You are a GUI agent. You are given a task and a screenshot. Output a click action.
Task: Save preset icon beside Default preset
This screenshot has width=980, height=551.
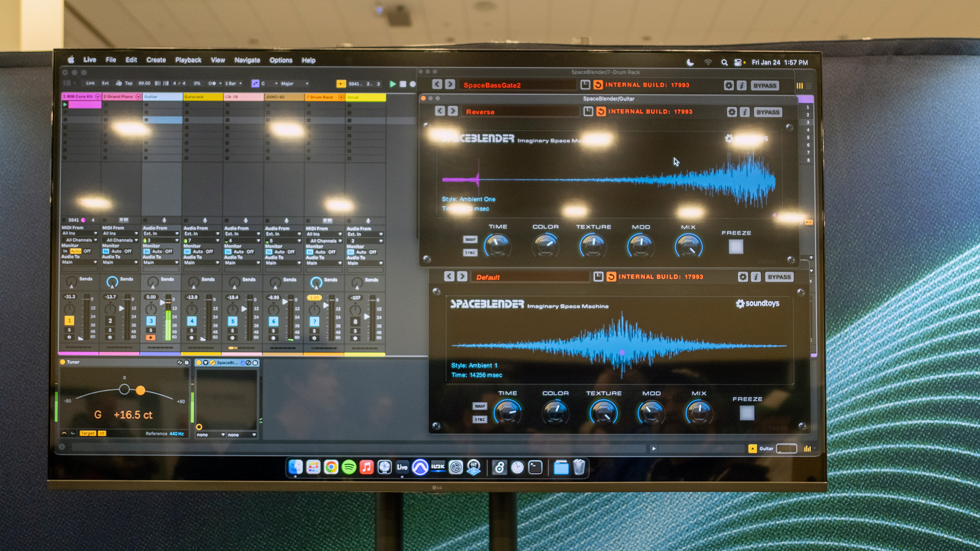click(x=598, y=276)
